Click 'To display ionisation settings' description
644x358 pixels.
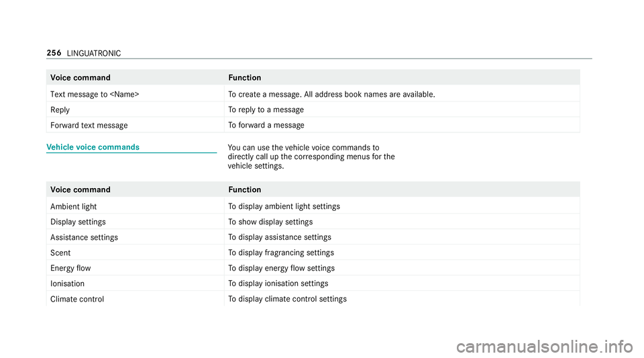(278, 283)
